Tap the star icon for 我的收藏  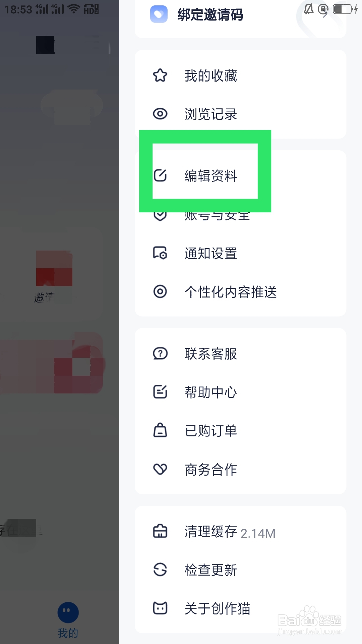click(x=160, y=75)
